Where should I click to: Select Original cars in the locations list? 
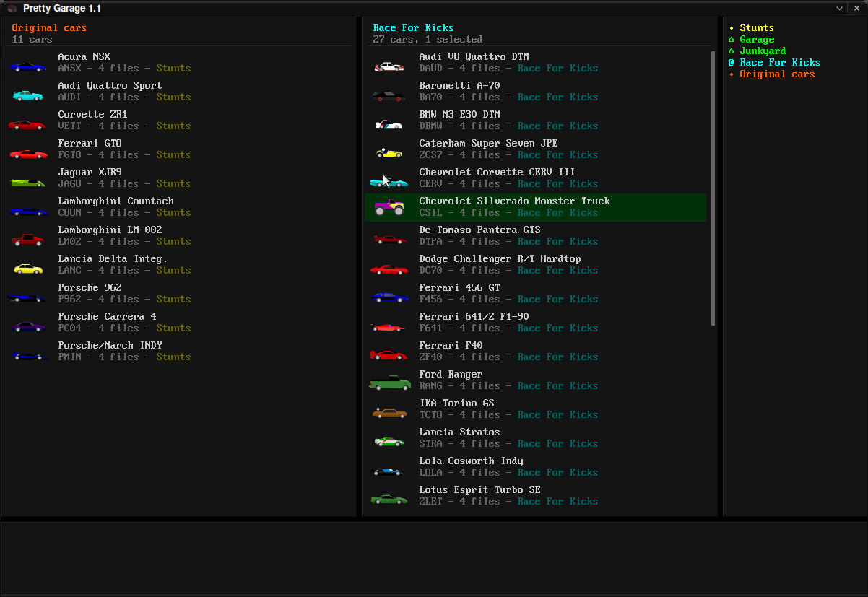point(776,74)
